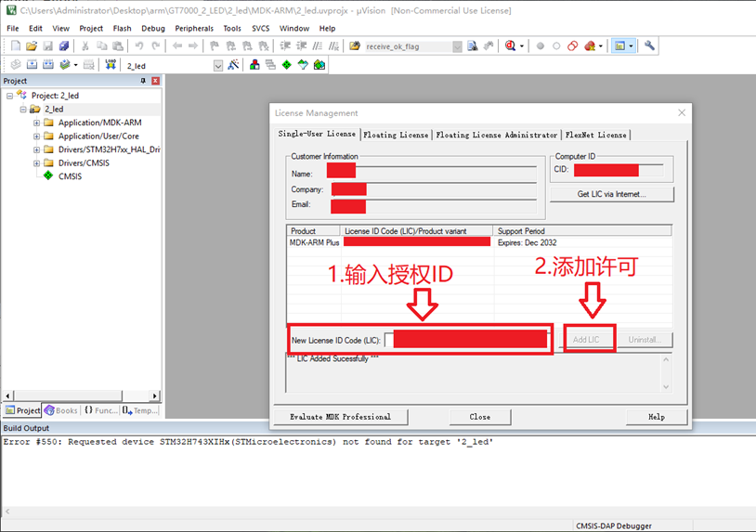The image size is (756, 532).
Task: Navigate forwards with right arrow icon
Action: tap(193, 46)
